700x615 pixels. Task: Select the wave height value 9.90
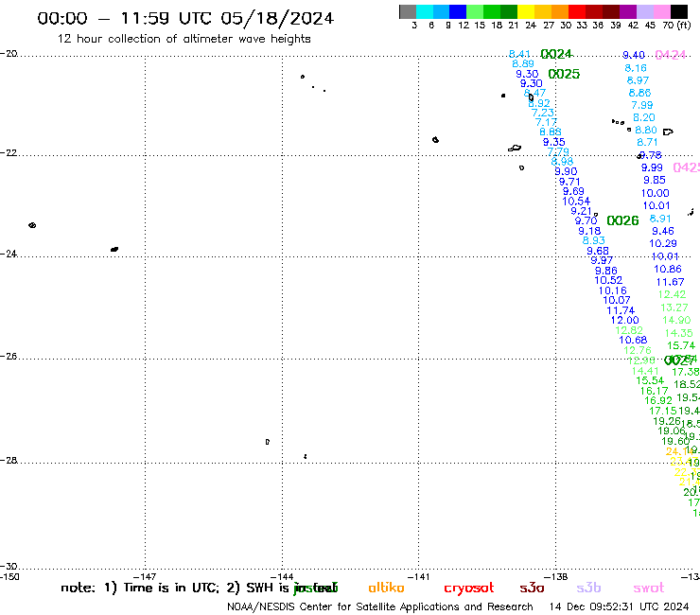[566, 171]
